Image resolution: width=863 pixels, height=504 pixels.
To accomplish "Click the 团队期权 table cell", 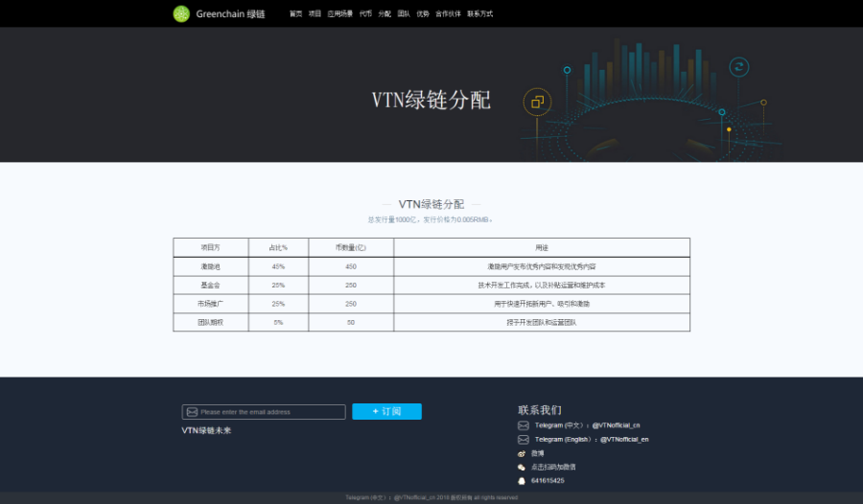I will 211,323.
